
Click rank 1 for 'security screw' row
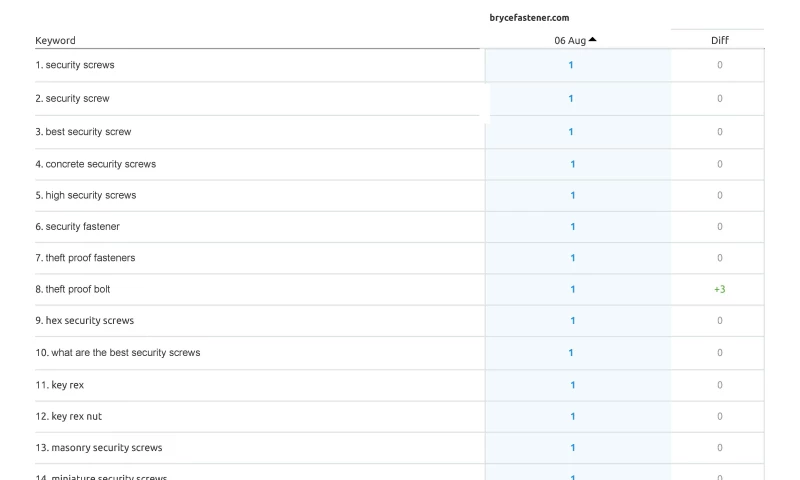(571, 98)
